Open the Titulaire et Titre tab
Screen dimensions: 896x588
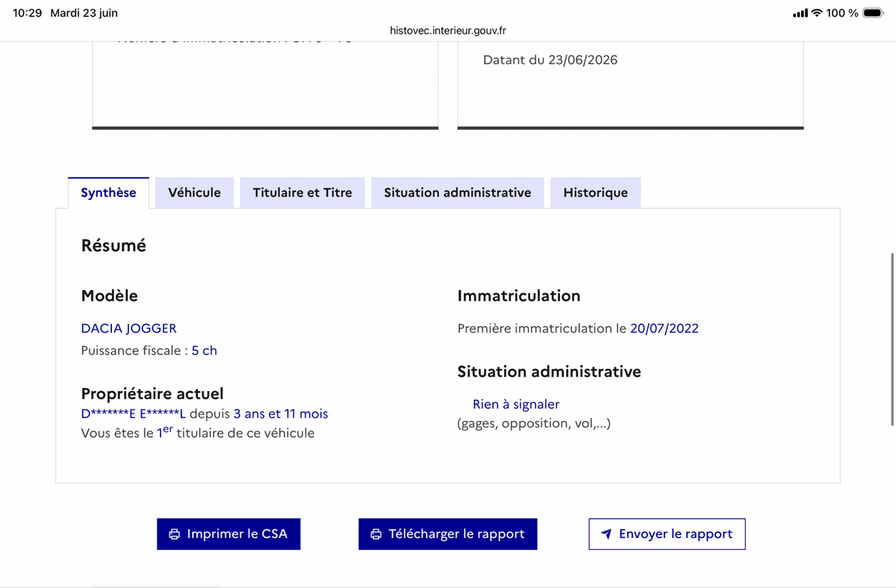[x=302, y=193]
